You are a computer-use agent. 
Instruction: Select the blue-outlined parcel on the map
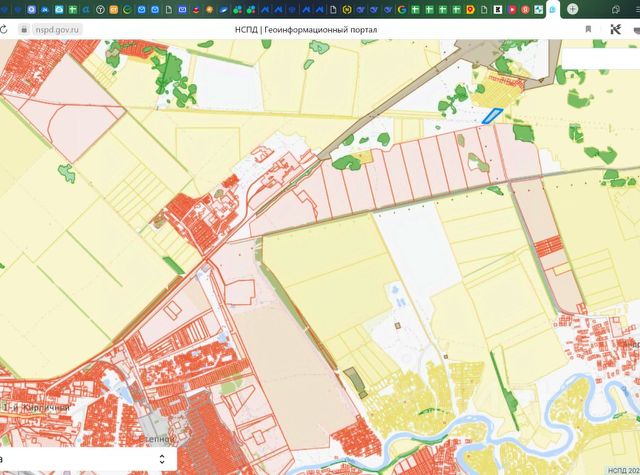[492, 115]
